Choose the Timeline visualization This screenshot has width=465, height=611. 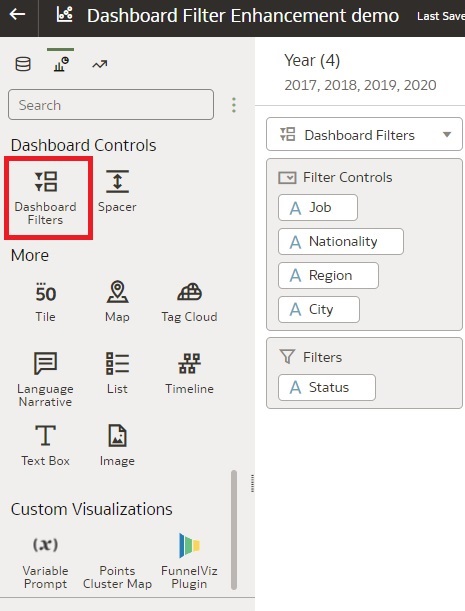pyautogui.click(x=189, y=373)
